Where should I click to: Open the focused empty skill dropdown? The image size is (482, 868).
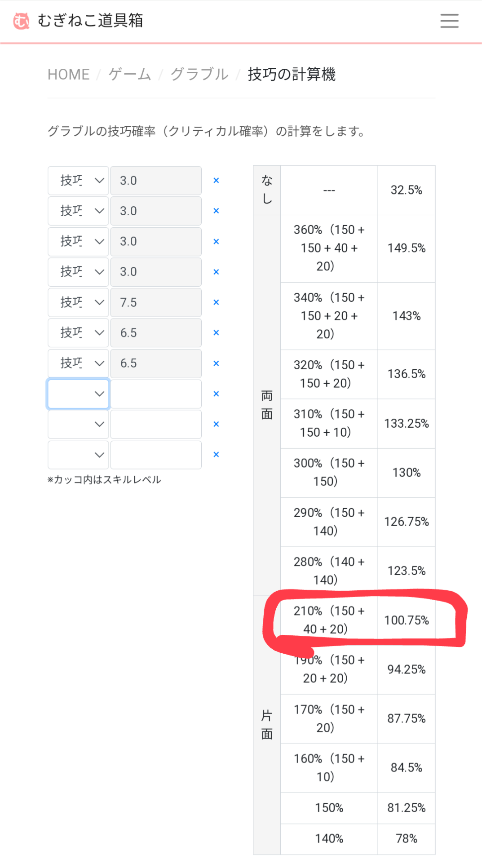78,394
